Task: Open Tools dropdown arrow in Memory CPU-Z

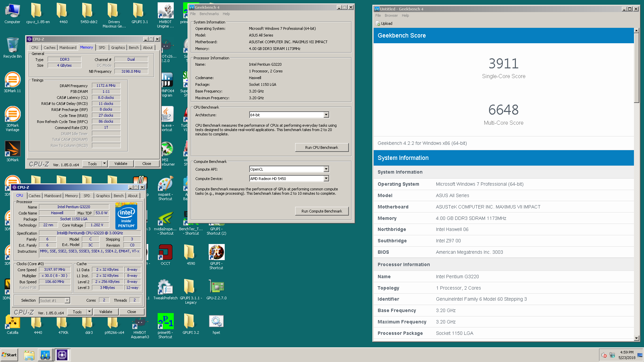Action: pyautogui.click(x=105, y=164)
